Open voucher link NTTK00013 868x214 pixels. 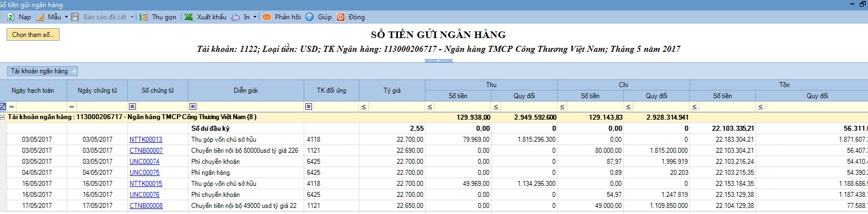coord(146,140)
